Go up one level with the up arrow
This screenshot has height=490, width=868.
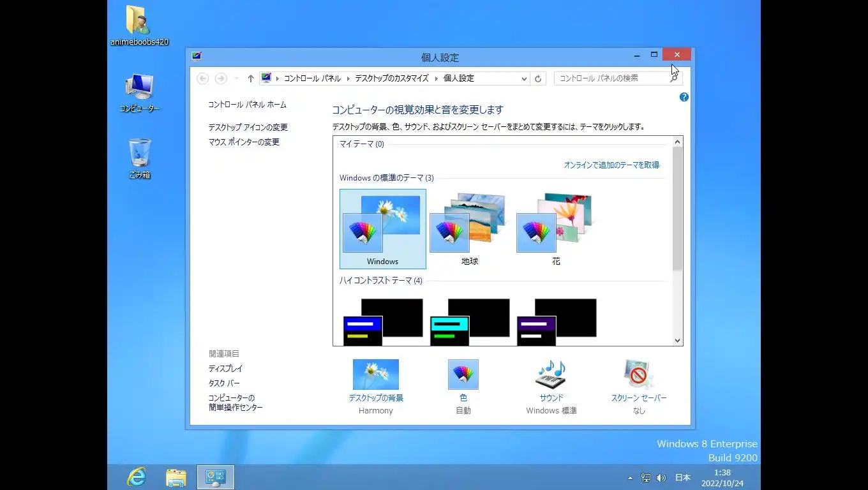tap(250, 78)
